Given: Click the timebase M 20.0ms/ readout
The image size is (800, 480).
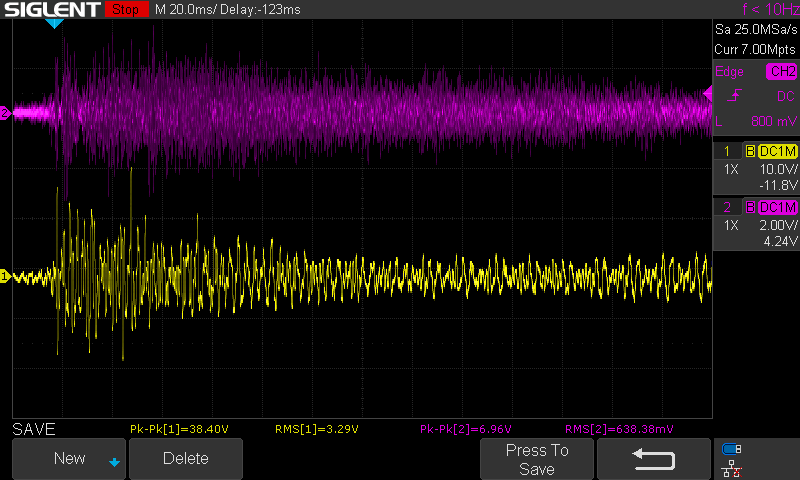Looking at the screenshot, I should pos(185,9).
